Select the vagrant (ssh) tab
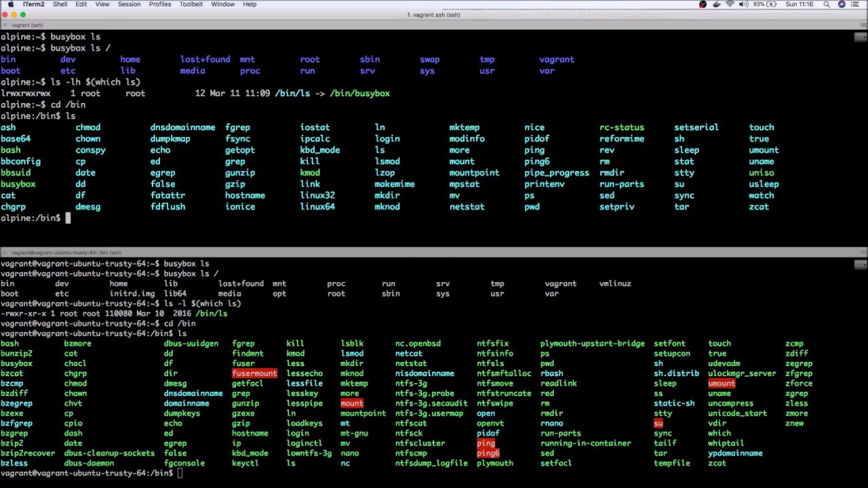 [26, 24]
